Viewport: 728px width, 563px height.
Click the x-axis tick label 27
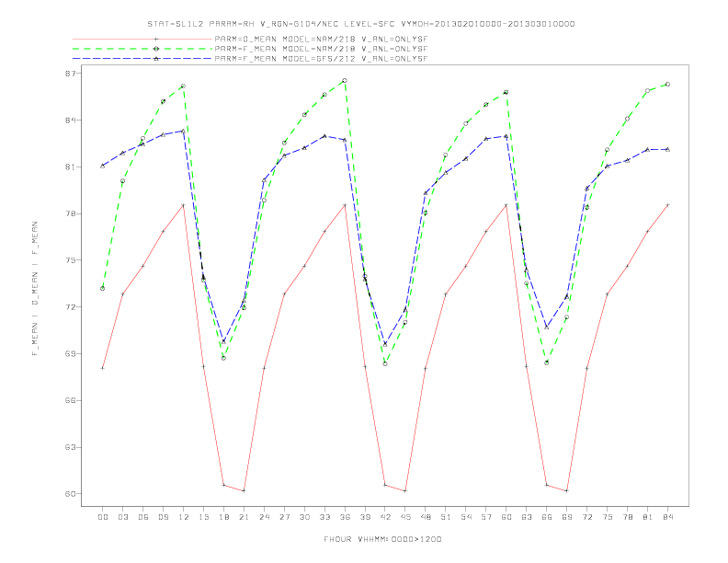click(284, 517)
